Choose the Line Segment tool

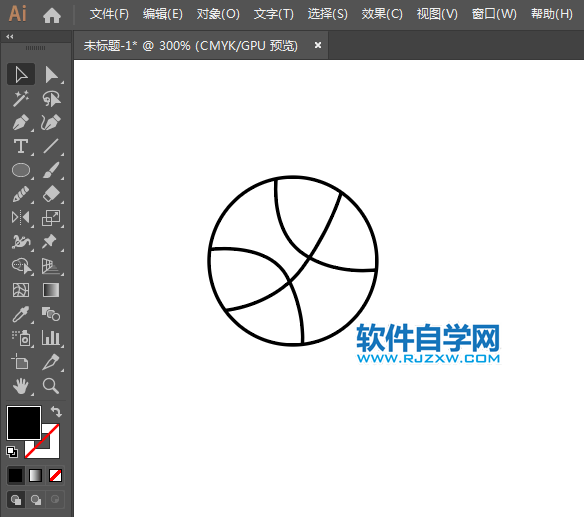coord(51,146)
